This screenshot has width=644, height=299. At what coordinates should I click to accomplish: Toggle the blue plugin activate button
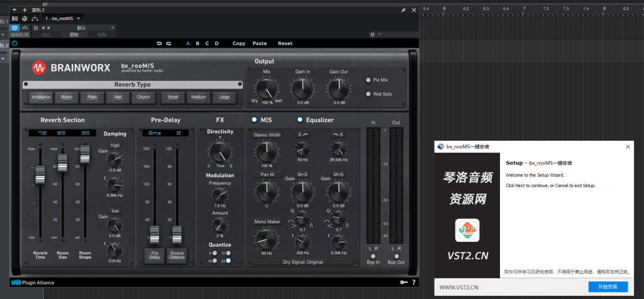click(14, 28)
